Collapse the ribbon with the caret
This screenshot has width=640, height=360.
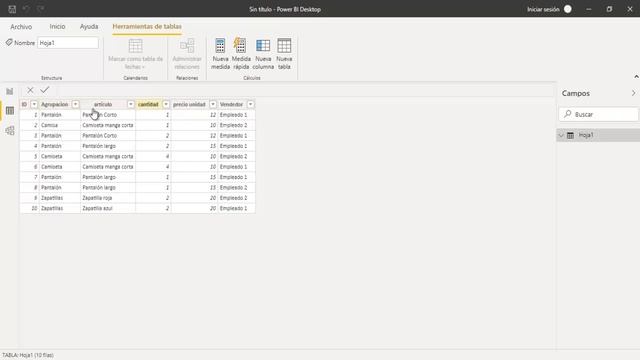636,77
